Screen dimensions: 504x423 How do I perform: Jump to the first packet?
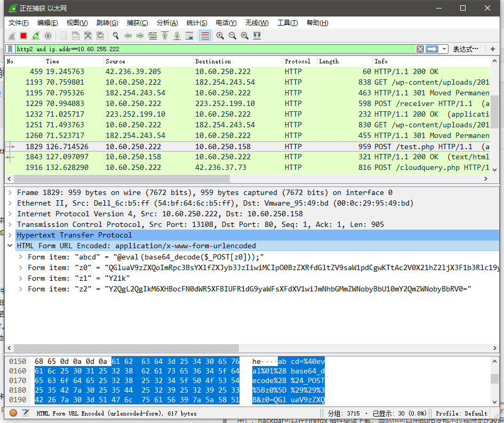click(x=165, y=36)
